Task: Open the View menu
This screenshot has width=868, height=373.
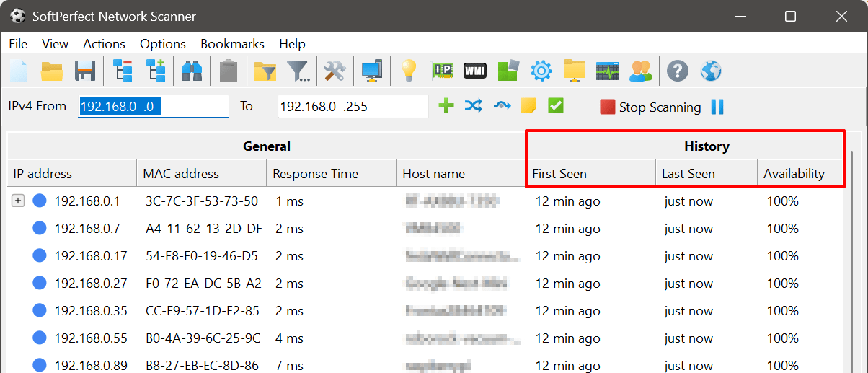Action: click(x=56, y=44)
